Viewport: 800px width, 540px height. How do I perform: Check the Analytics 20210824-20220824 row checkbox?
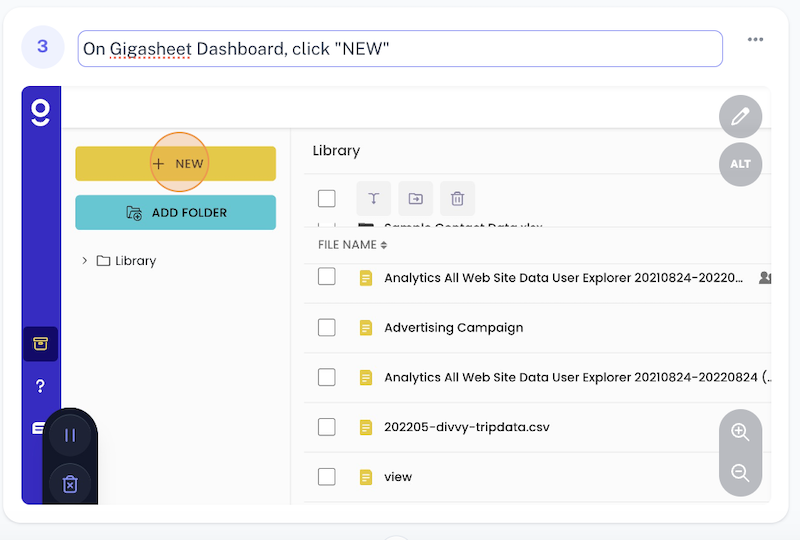[327, 377]
